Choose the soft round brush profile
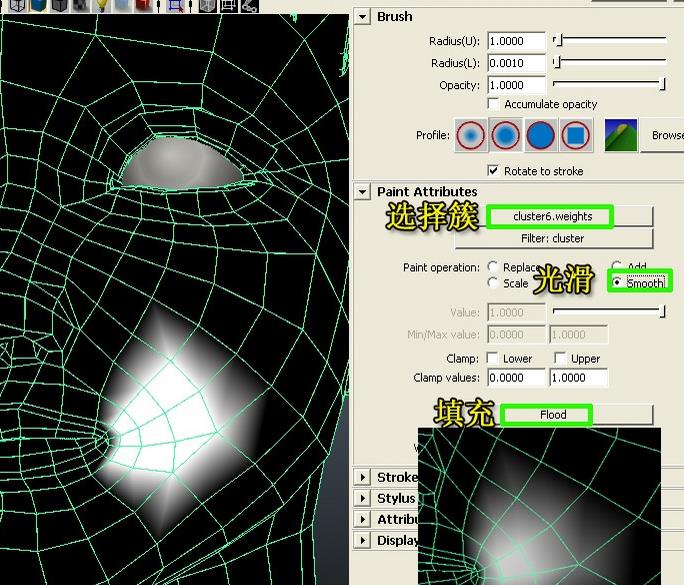The image size is (684, 585). pos(506,135)
